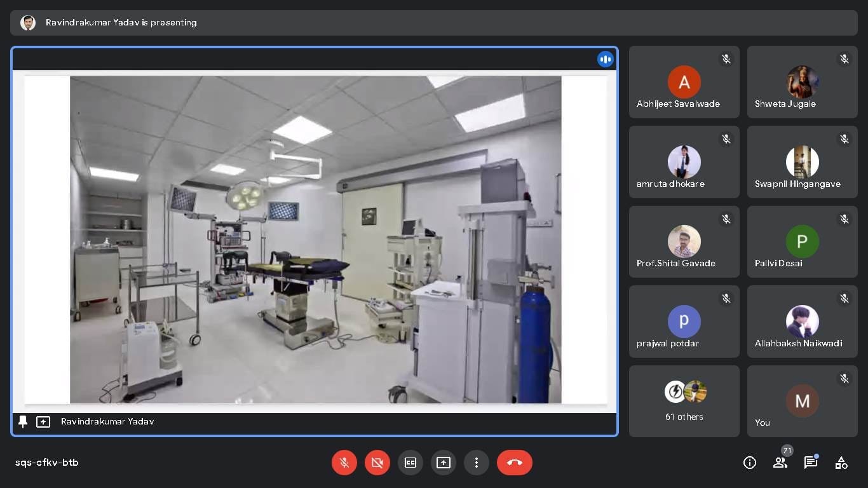Open the Activities panel icon
This screenshot has height=488, width=868.
pos(841,463)
